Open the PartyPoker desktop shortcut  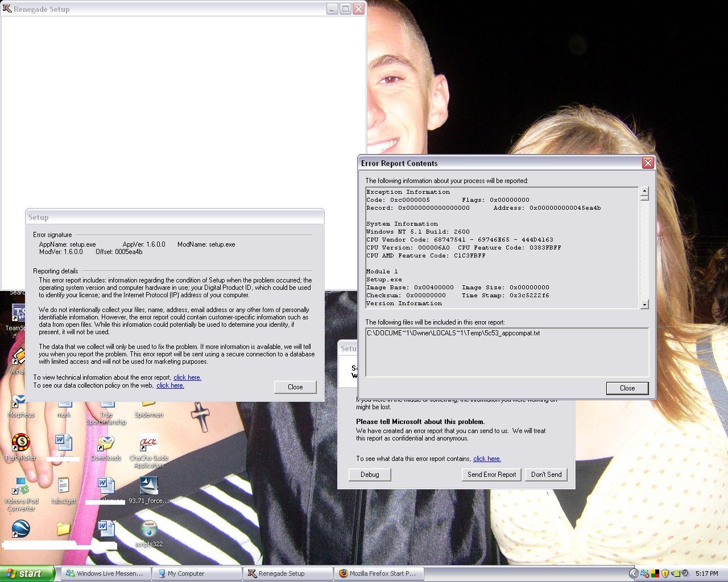coord(21,443)
